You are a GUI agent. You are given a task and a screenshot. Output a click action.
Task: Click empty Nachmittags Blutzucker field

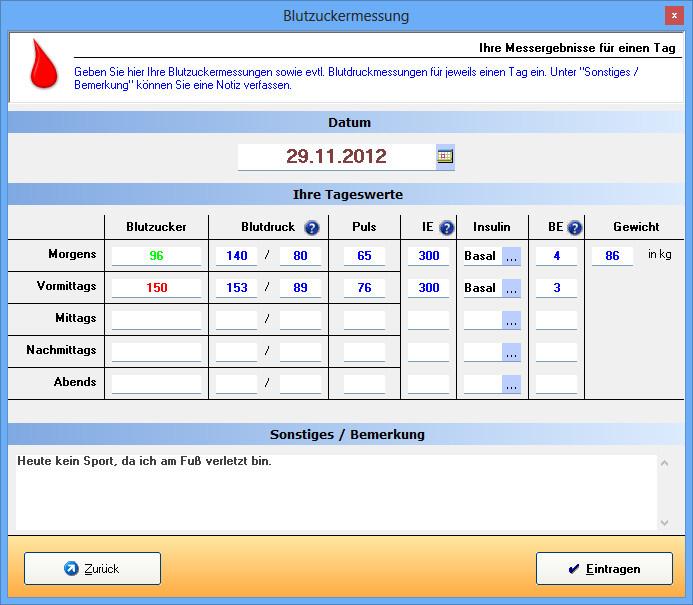156,352
